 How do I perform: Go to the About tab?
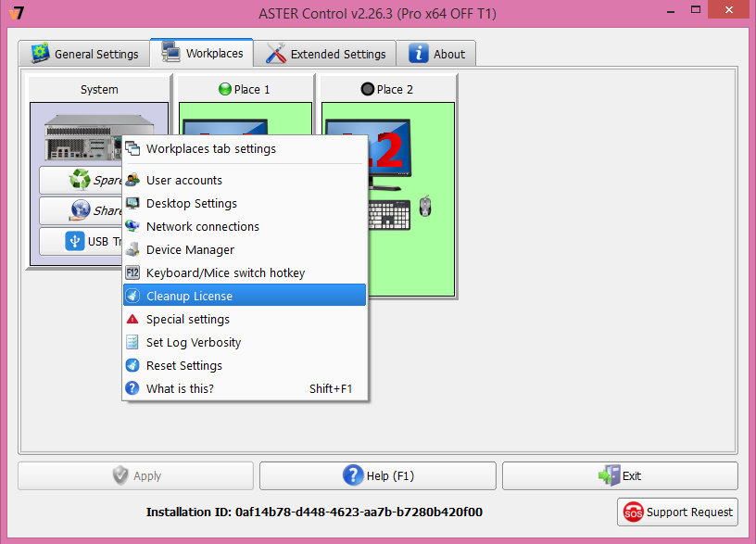point(436,54)
